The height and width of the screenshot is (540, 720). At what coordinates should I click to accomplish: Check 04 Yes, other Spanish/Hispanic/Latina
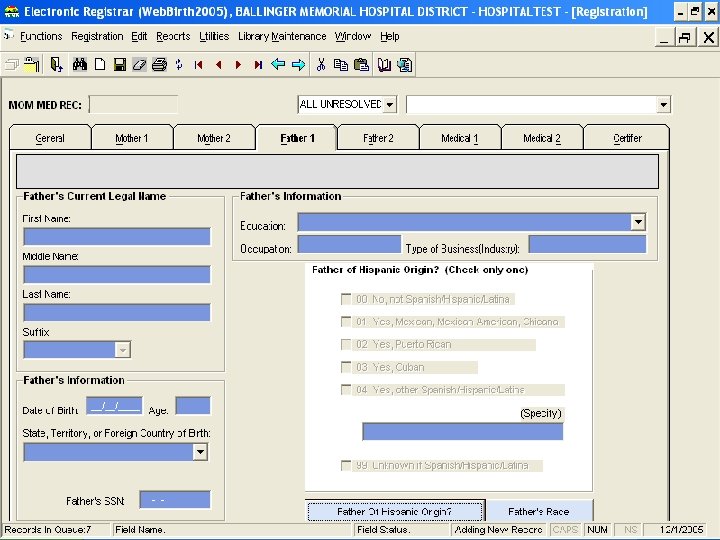346,389
